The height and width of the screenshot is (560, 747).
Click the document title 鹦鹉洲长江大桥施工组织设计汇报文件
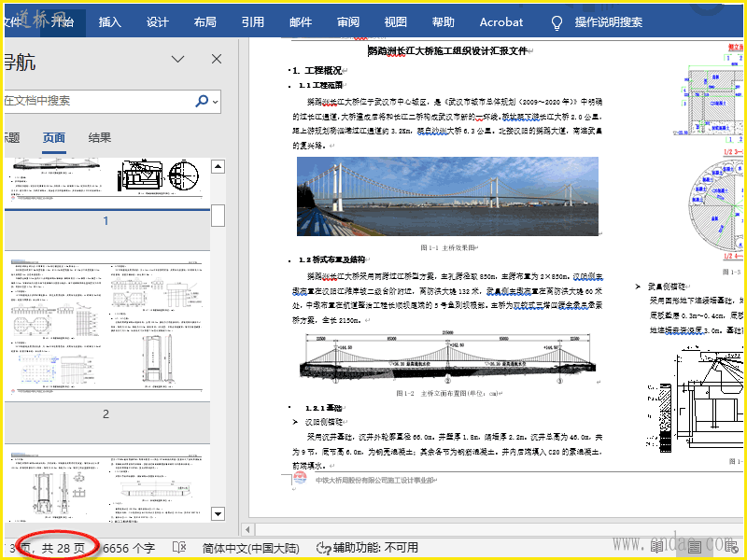click(448, 51)
